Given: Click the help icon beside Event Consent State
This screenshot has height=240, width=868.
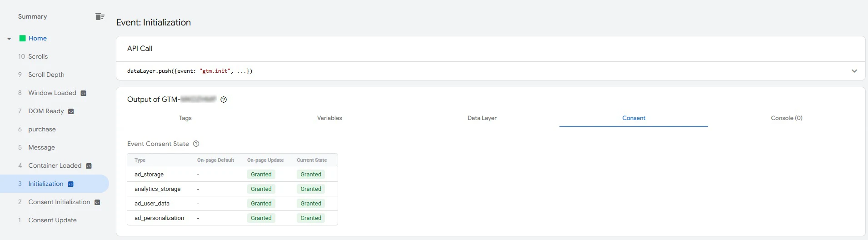Looking at the screenshot, I should [x=196, y=144].
